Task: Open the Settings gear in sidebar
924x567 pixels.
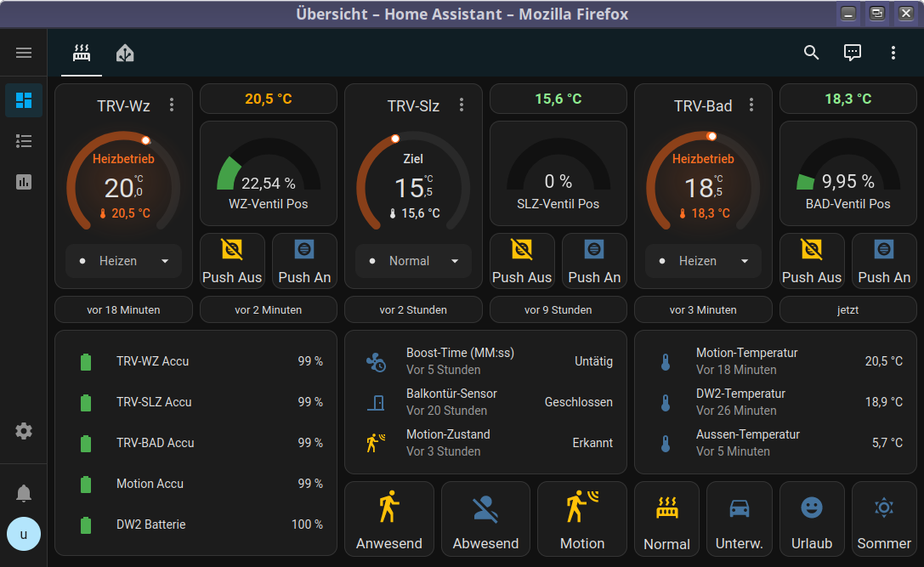Action: pos(24,431)
